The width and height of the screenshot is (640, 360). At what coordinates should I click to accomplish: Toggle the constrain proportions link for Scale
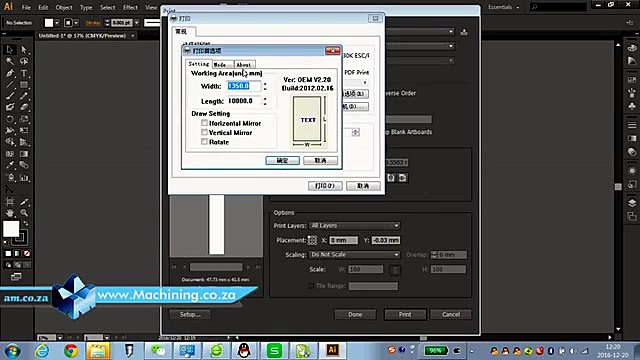395,270
